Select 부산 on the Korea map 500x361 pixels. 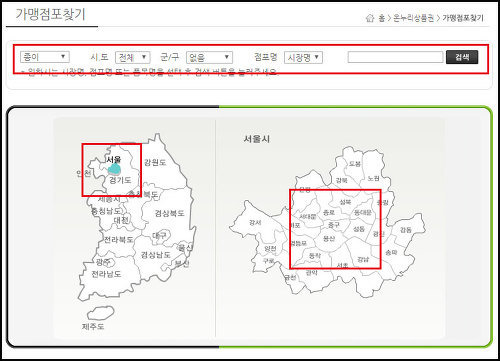(x=182, y=263)
